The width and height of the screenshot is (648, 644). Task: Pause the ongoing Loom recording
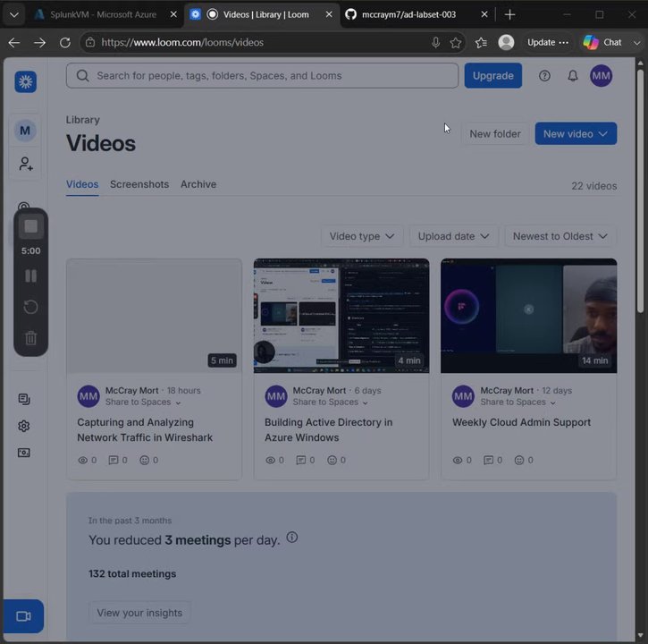[x=30, y=275]
